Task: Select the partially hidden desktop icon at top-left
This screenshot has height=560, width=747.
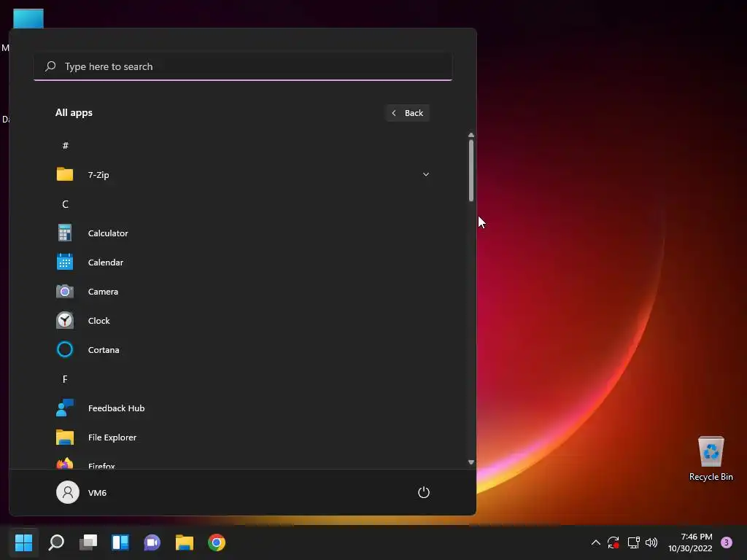Action: 28,18
